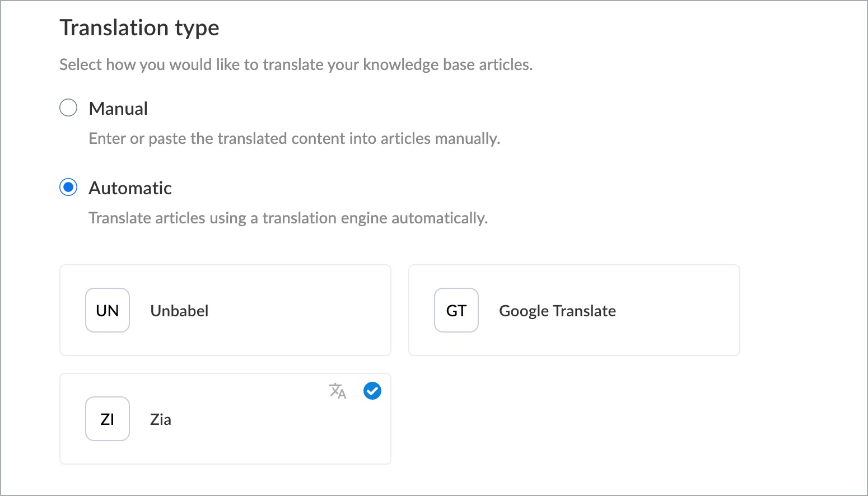Click the blue checkmark on Zia card
This screenshot has width=868, height=496.
[372, 391]
